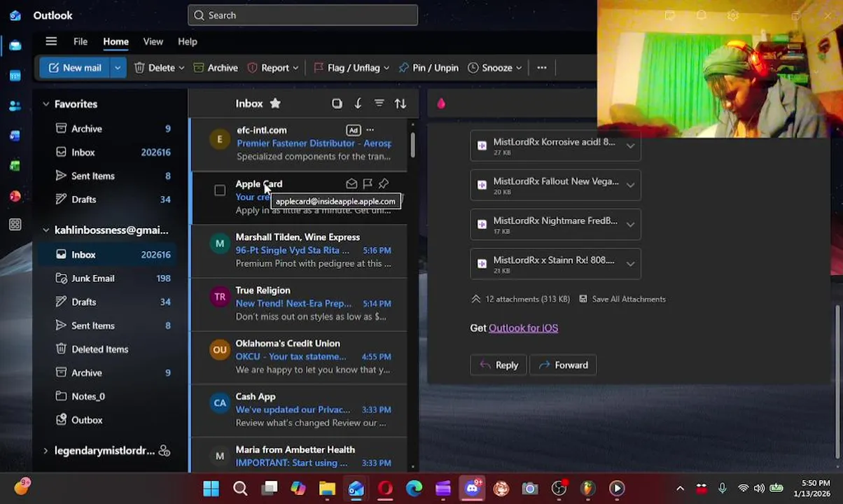
Task: Open taskbar Search magnifier
Action: point(240,488)
